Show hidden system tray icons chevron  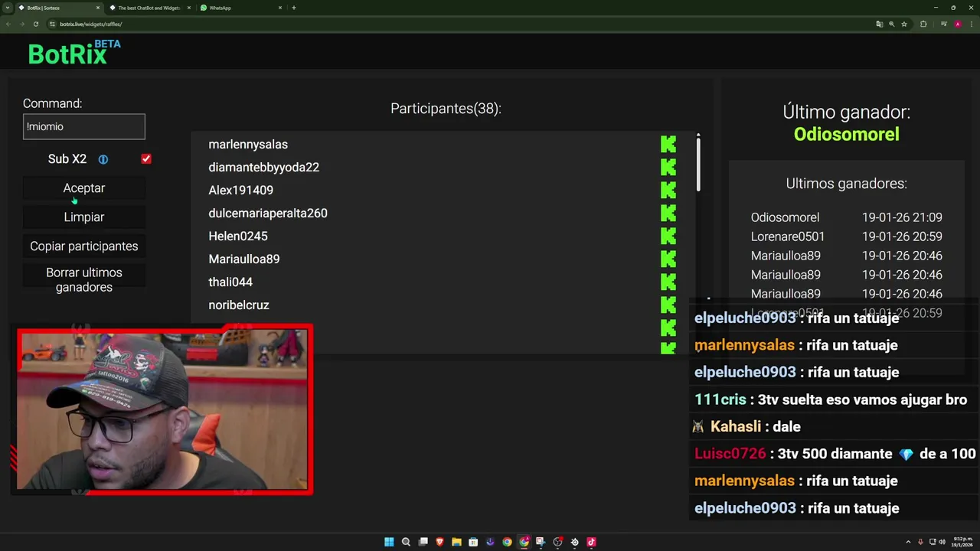coord(908,542)
